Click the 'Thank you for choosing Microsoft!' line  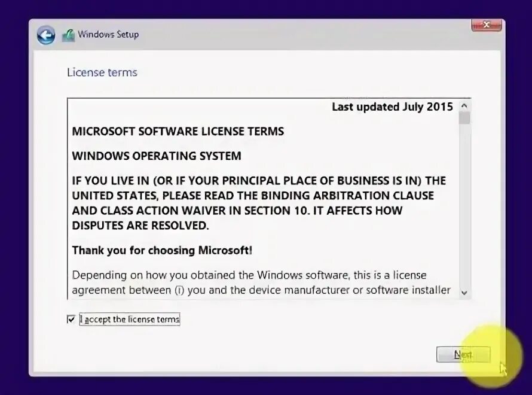point(162,250)
